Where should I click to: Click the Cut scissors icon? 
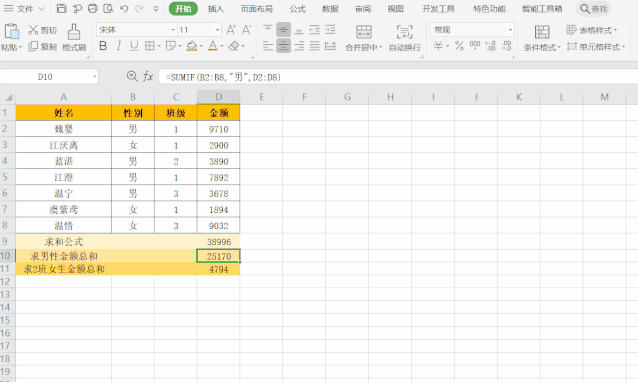33,30
